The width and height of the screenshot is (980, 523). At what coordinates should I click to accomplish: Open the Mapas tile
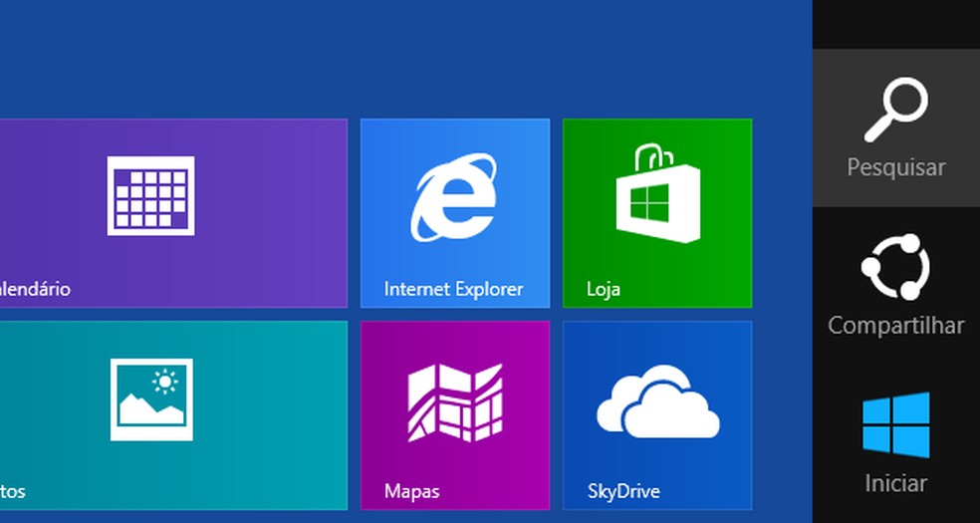[455, 415]
